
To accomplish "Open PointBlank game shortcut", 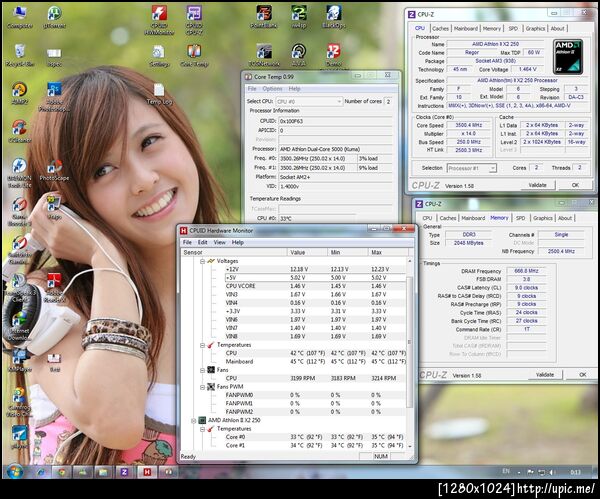I will tap(264, 17).
